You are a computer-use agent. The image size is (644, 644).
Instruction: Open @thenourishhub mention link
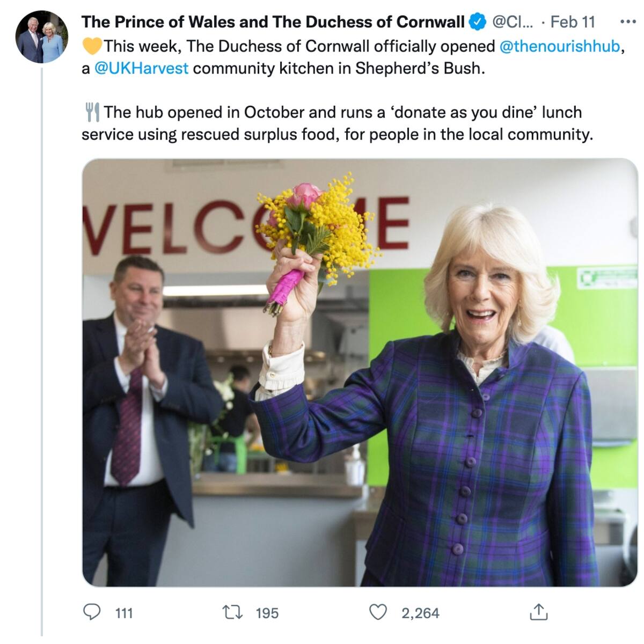(x=560, y=46)
